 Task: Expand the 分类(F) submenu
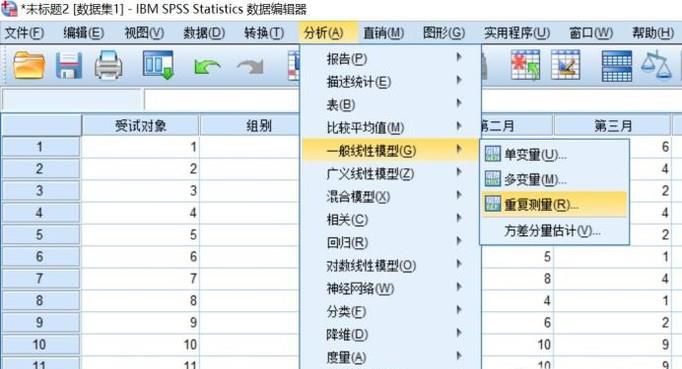point(391,312)
